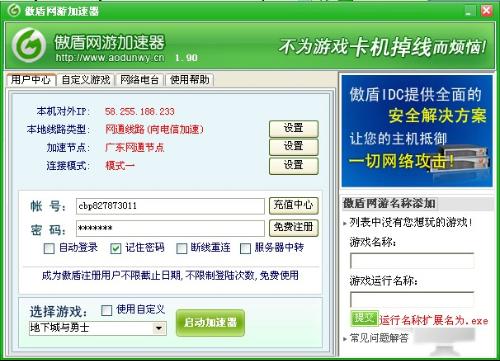500x361 pixels.
Task: Open the game selection dropdown showing 地下城与勇士
Action: tap(98, 328)
